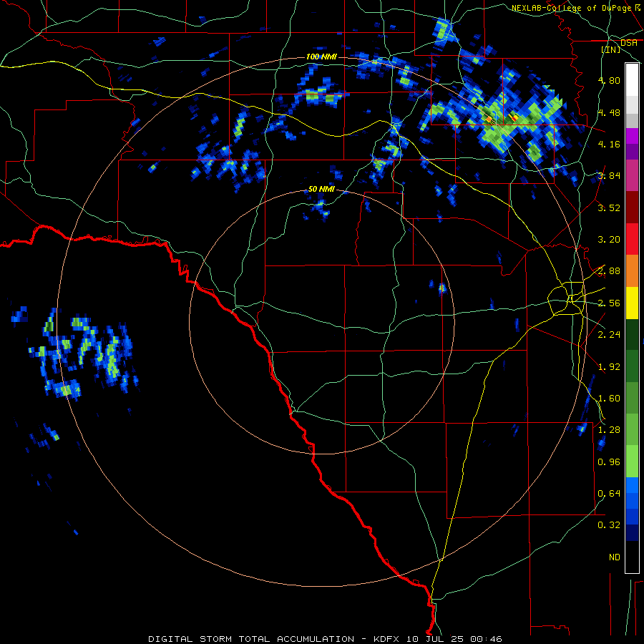Screen dimensions: 644x644
Task: Click the 1.92 legend value
Action: [x=609, y=367]
